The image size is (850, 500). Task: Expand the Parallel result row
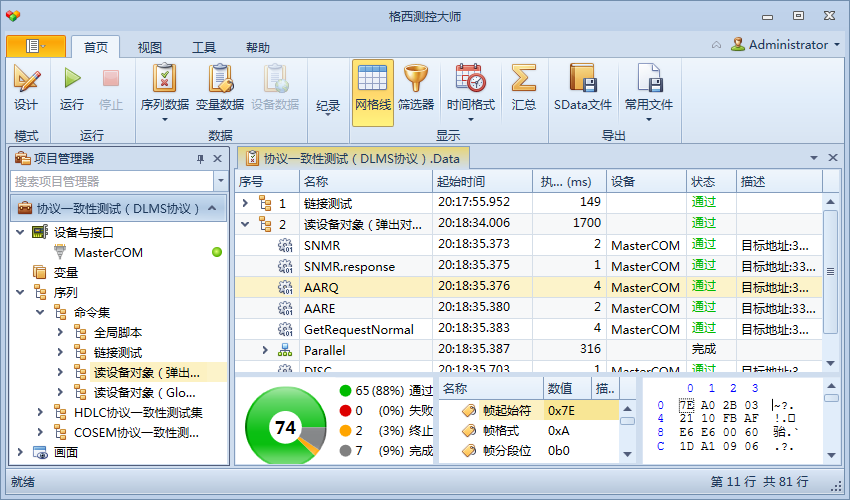coord(265,350)
